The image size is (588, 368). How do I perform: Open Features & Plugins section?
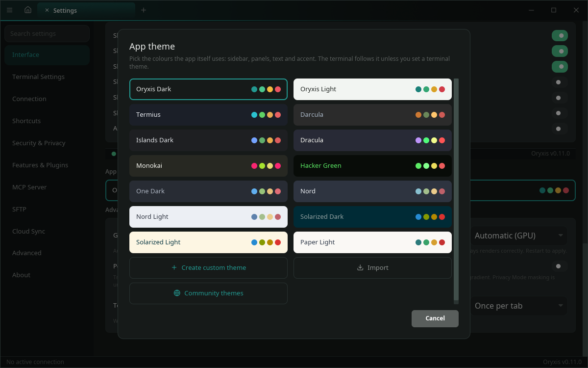pyautogui.click(x=47, y=165)
